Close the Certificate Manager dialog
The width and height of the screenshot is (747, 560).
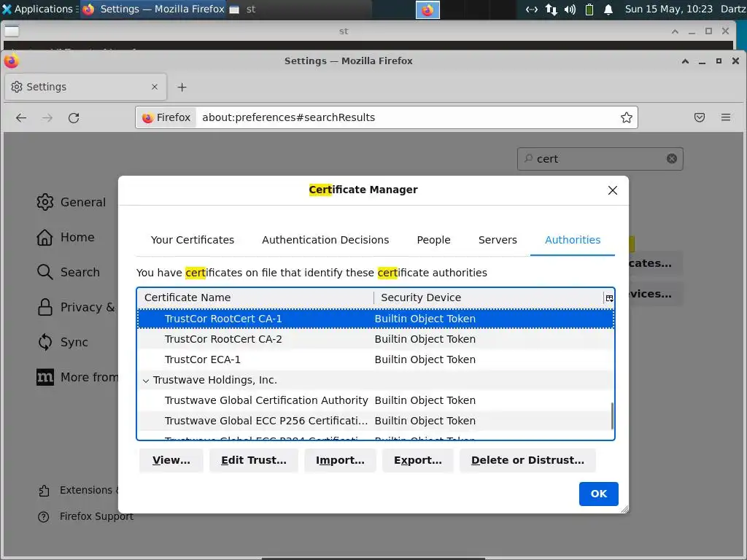pyautogui.click(x=612, y=190)
